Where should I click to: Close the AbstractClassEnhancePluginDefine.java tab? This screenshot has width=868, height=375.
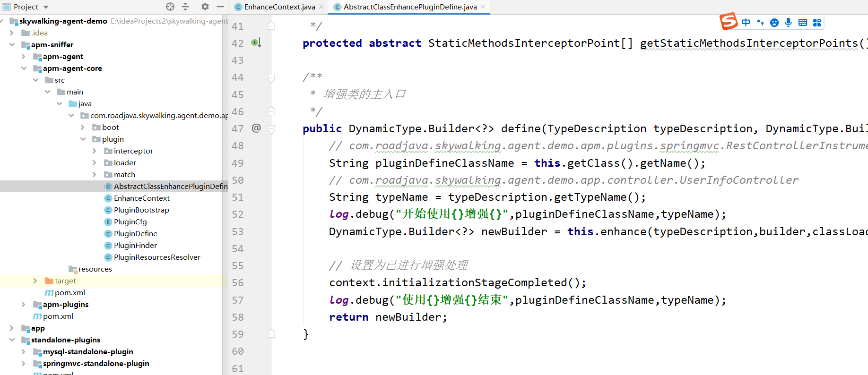point(483,7)
